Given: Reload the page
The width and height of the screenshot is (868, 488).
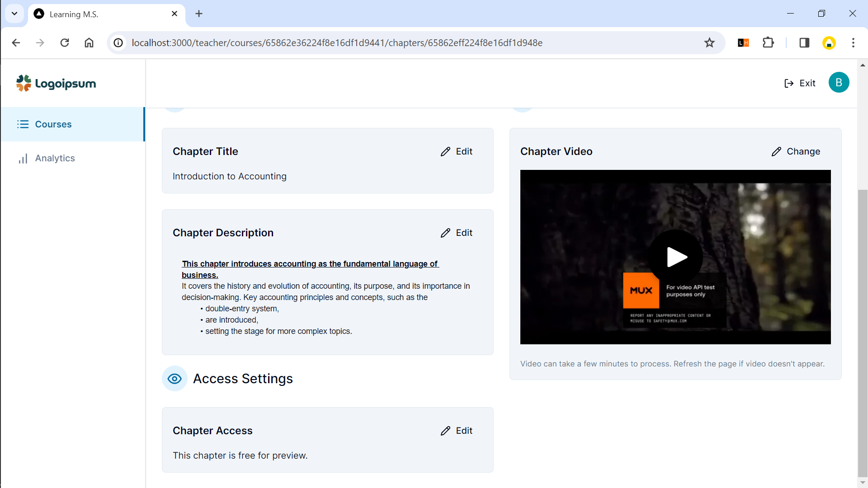Looking at the screenshot, I should click(x=65, y=42).
